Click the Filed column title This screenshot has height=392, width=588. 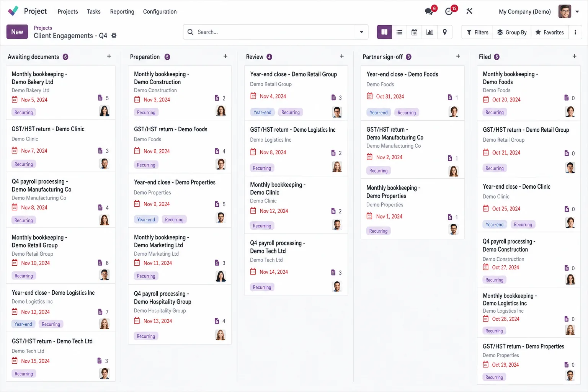(x=485, y=57)
